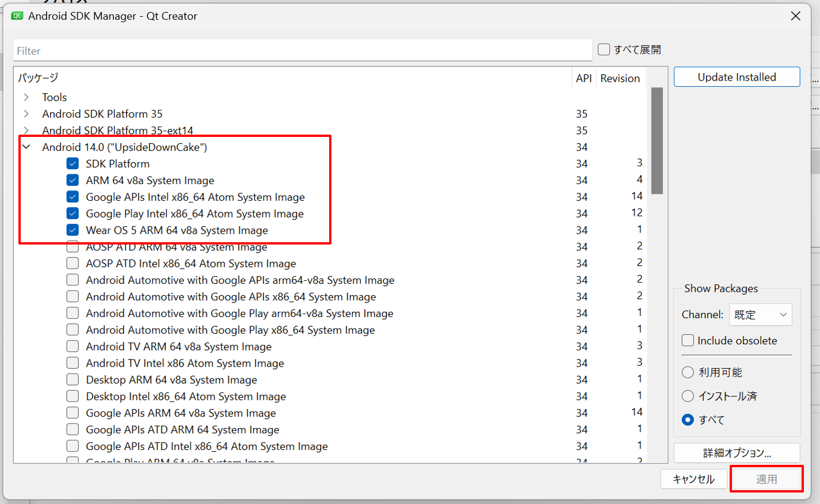Enable Include obsolete option
Screen dimensions: 820x504
688,341
